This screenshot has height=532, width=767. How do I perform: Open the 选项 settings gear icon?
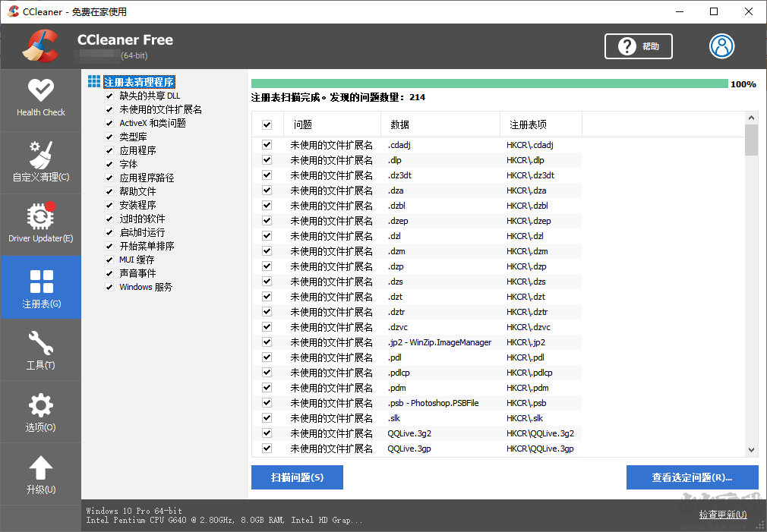tap(40, 411)
